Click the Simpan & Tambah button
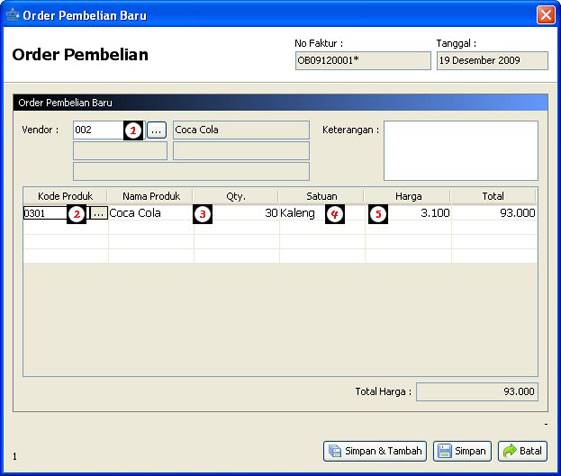This screenshot has height=476, width=561. pos(375,451)
